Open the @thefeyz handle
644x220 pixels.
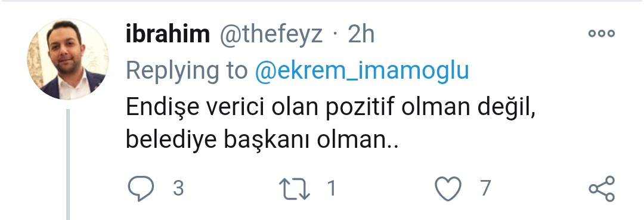[x=271, y=35]
